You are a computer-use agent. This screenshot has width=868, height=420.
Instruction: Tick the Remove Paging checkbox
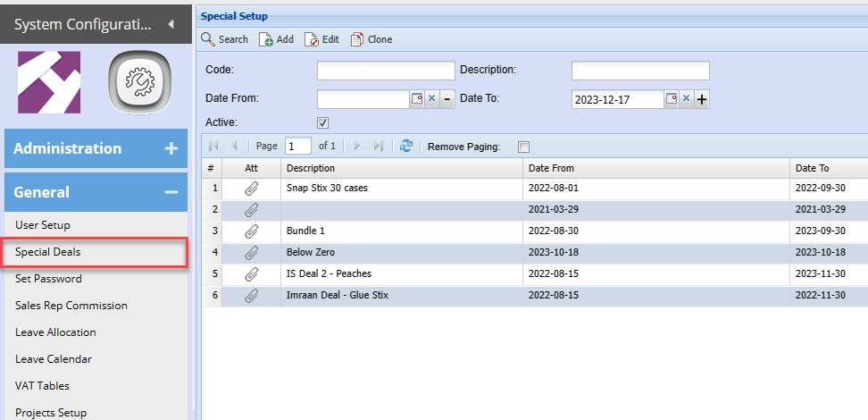tap(523, 147)
